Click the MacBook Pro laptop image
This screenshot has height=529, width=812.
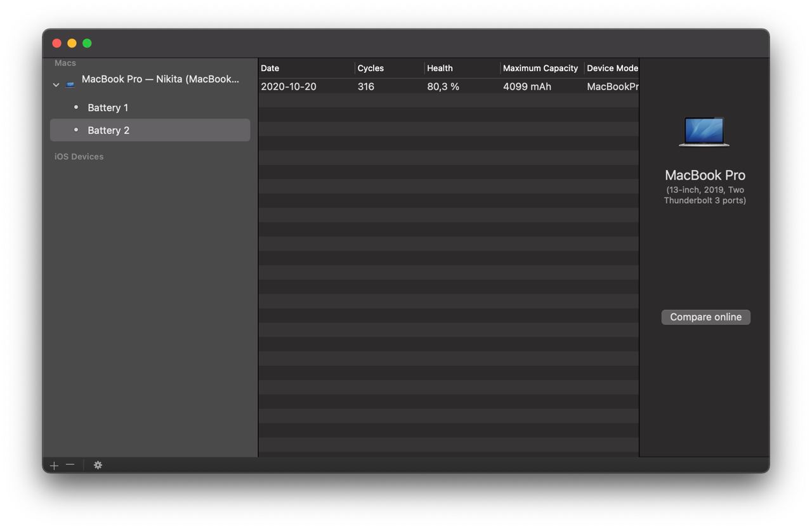pyautogui.click(x=704, y=132)
